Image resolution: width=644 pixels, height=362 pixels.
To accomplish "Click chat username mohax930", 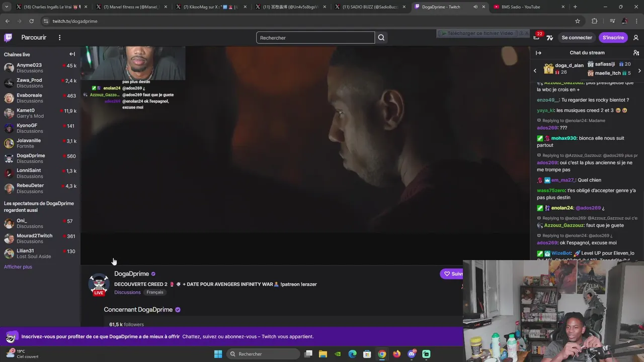I will click(563, 138).
